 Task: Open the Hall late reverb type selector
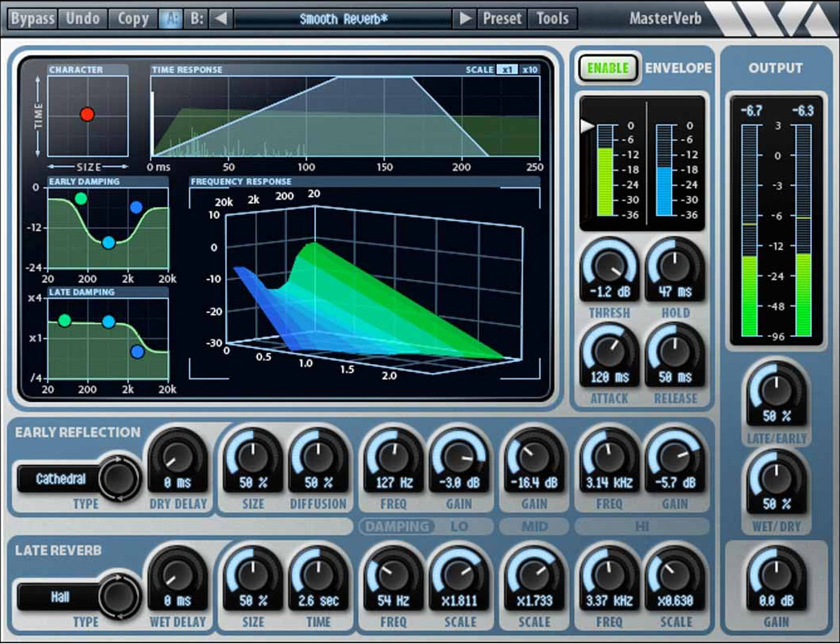pos(59,597)
